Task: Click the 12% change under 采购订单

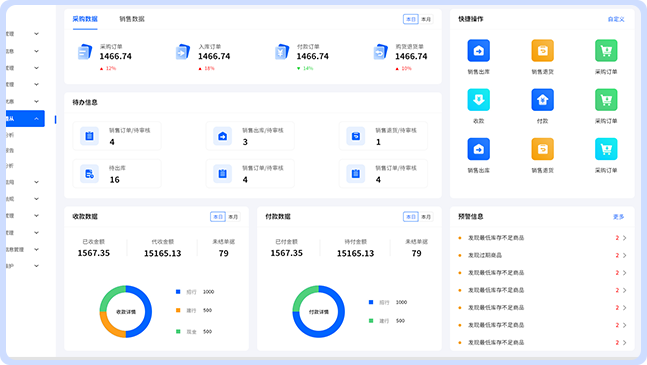Action: (x=111, y=68)
